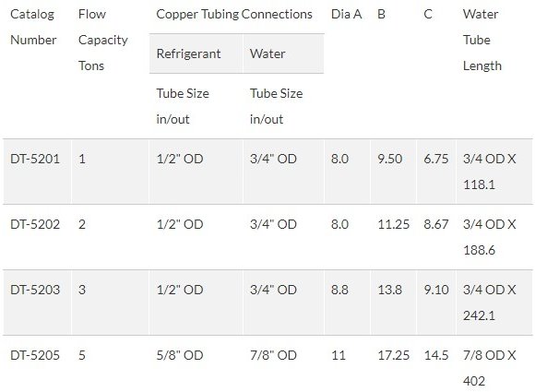
Task: Click the Copper Tubing Connections header
Action: [x=234, y=15]
